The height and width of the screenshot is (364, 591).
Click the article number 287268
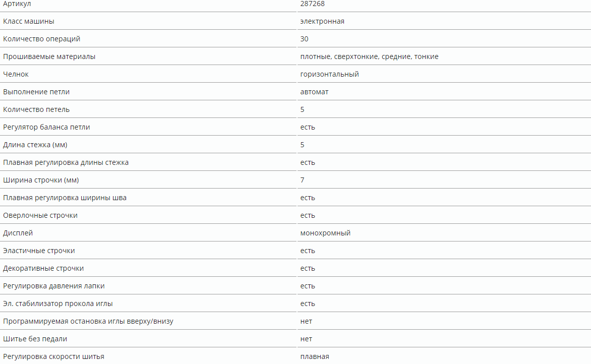pos(312,4)
